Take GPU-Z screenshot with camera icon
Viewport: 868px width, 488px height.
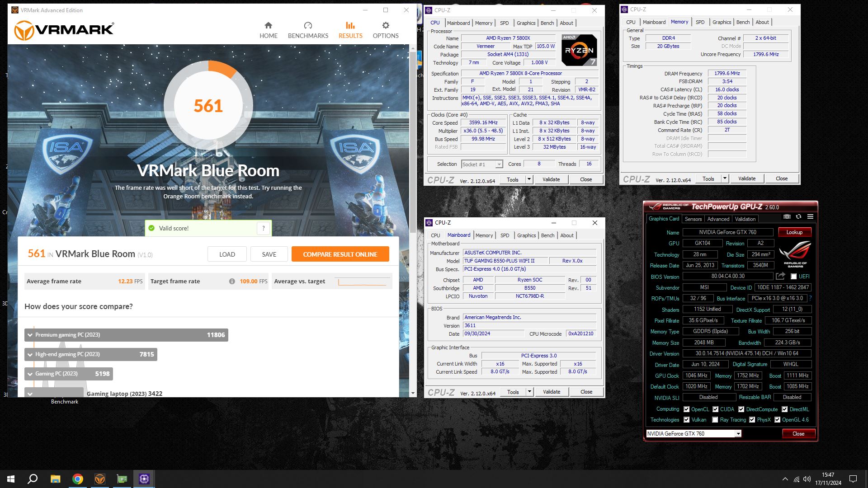[x=787, y=217]
